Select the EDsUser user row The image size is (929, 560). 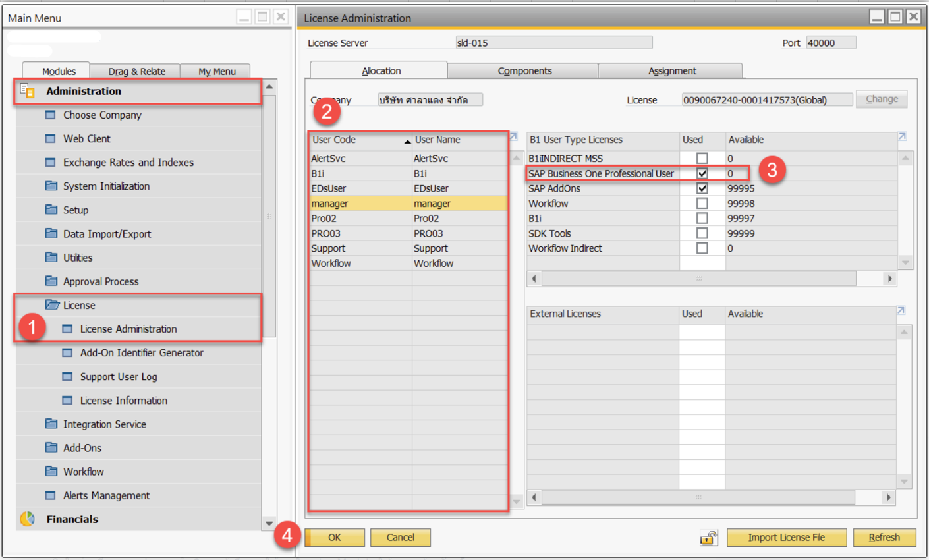[x=408, y=188]
